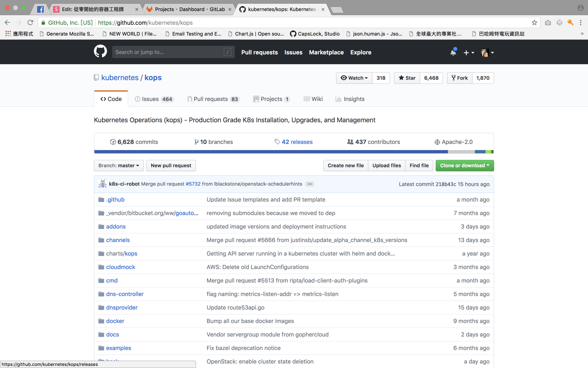Star the repository
The height and width of the screenshot is (368, 588).
[407, 78]
